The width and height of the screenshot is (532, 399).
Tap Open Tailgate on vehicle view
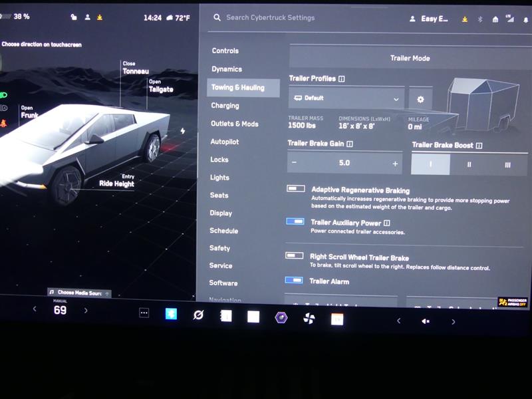pyautogui.click(x=161, y=86)
